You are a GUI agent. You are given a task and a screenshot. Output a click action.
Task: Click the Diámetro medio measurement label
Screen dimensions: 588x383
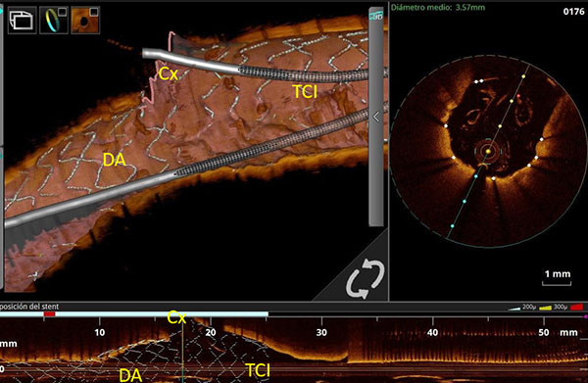438,7
